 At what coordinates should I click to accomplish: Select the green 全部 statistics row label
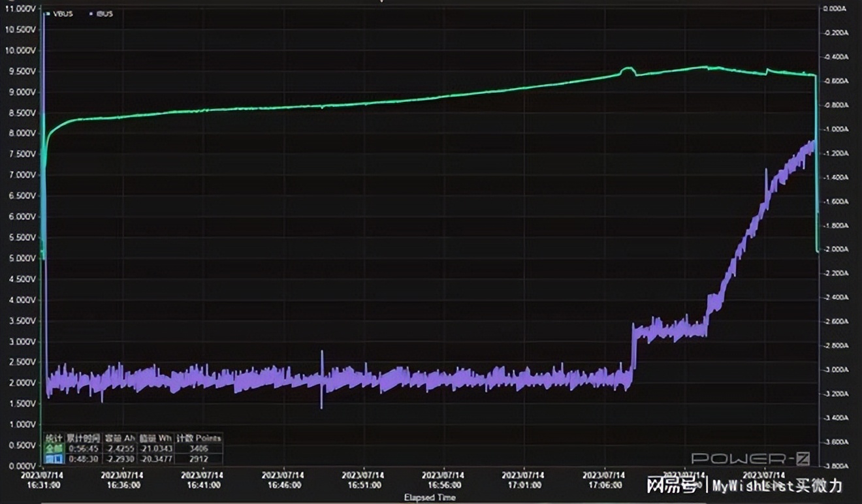(x=53, y=449)
